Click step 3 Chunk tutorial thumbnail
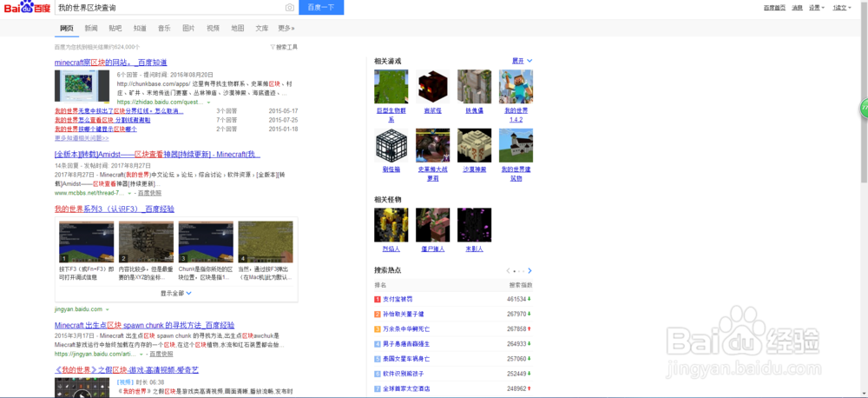The width and height of the screenshot is (868, 398). 206,242
